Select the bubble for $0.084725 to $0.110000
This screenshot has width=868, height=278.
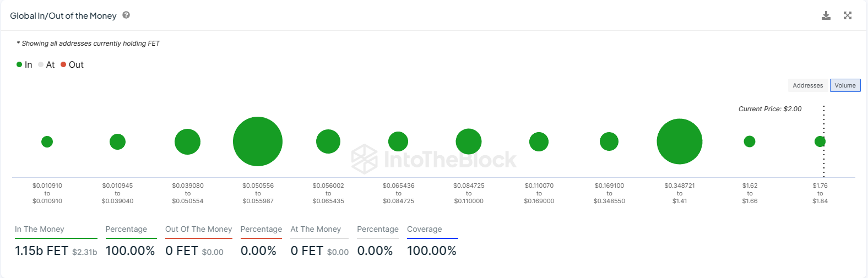469,141
